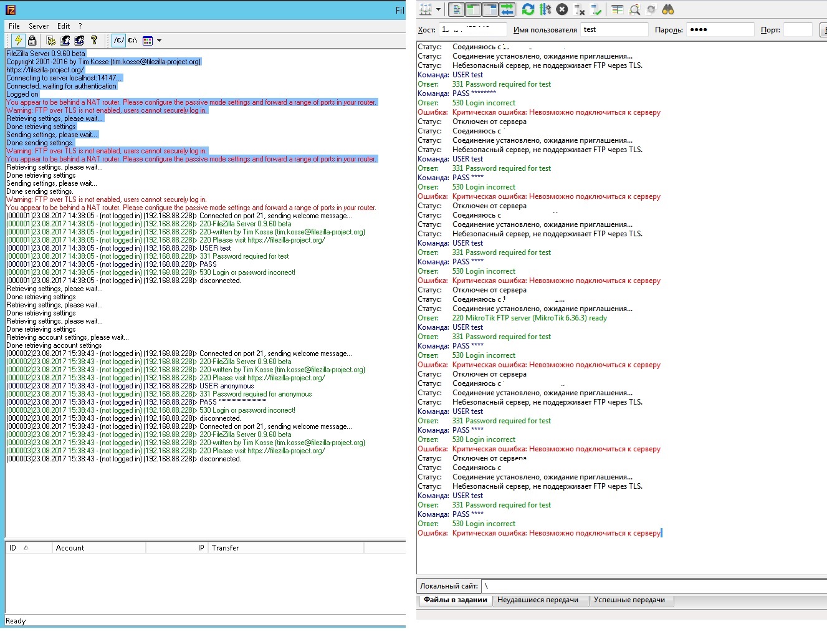
Task: Toggle remote directory tree icon
Action: (490, 9)
